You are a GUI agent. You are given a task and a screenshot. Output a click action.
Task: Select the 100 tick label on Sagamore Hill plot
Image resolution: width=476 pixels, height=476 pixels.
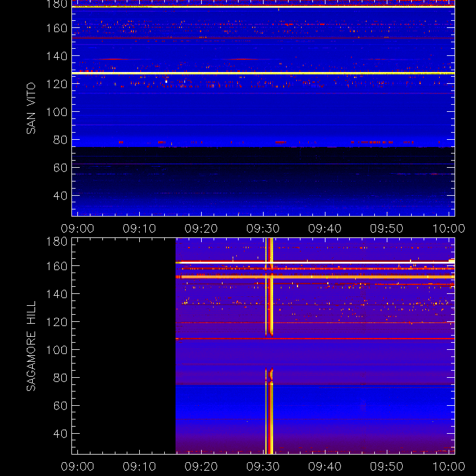click(57, 350)
